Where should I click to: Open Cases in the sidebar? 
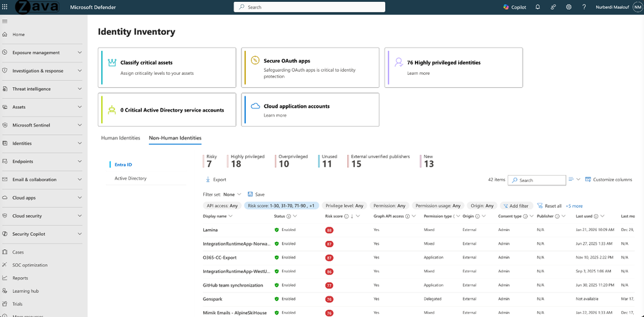click(18, 252)
